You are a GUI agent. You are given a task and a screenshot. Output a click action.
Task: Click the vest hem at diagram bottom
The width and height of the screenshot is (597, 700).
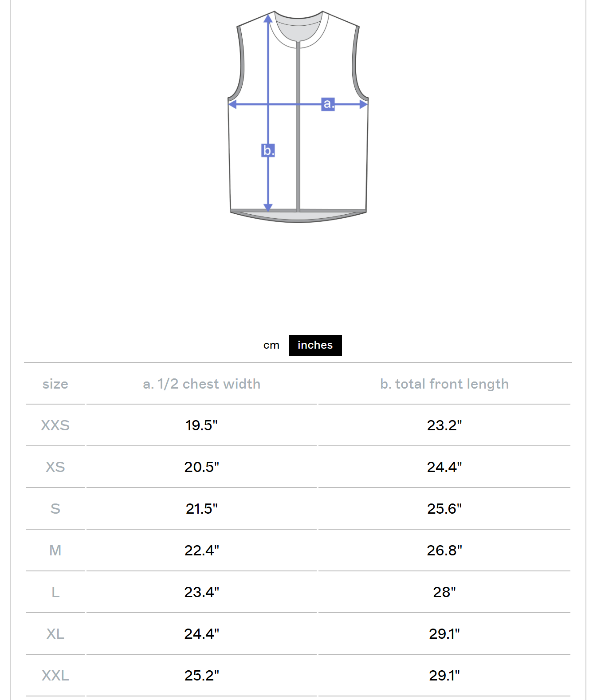[297, 215]
